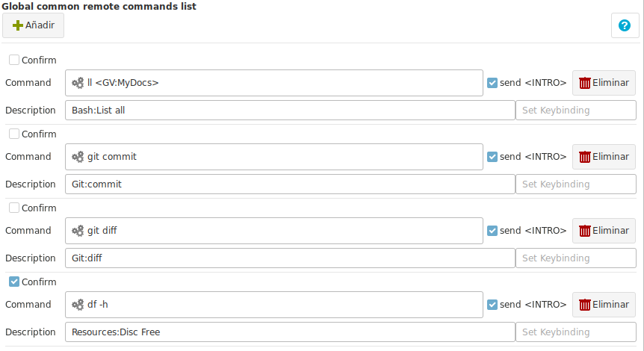The height and width of the screenshot is (351, 644).
Task: Uncheck Confirm for the df -h command
Action: pos(14,282)
